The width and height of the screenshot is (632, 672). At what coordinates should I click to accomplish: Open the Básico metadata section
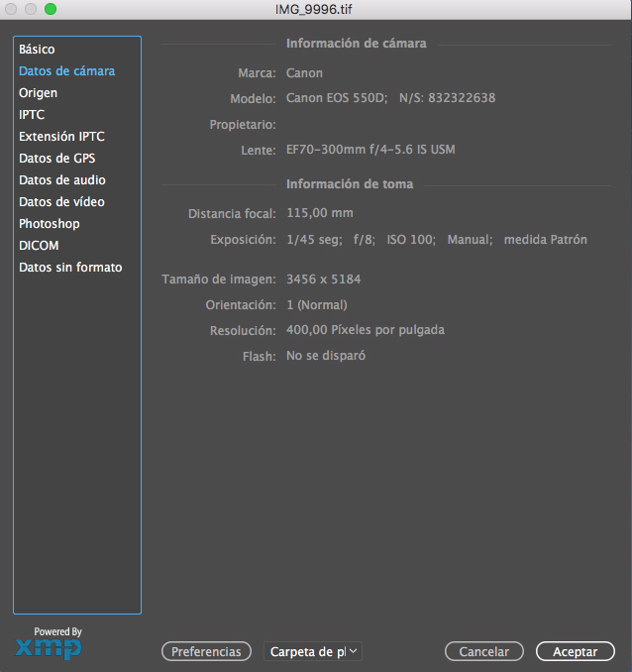37,50
